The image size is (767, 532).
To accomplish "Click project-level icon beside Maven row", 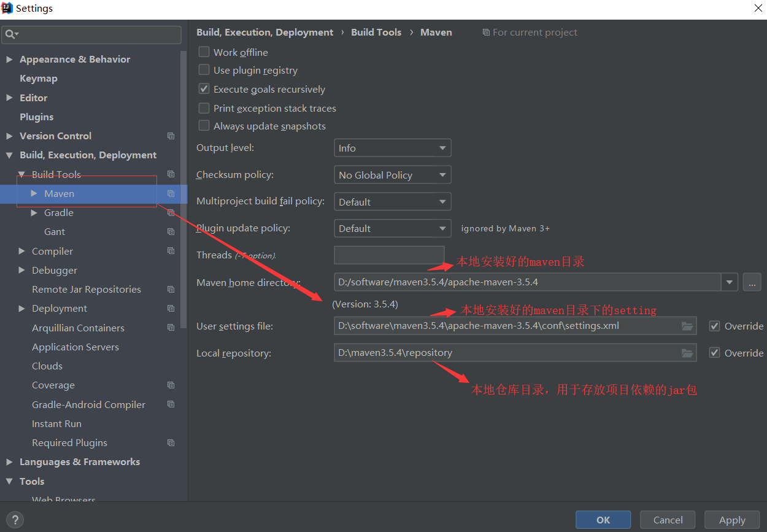I will point(171,194).
